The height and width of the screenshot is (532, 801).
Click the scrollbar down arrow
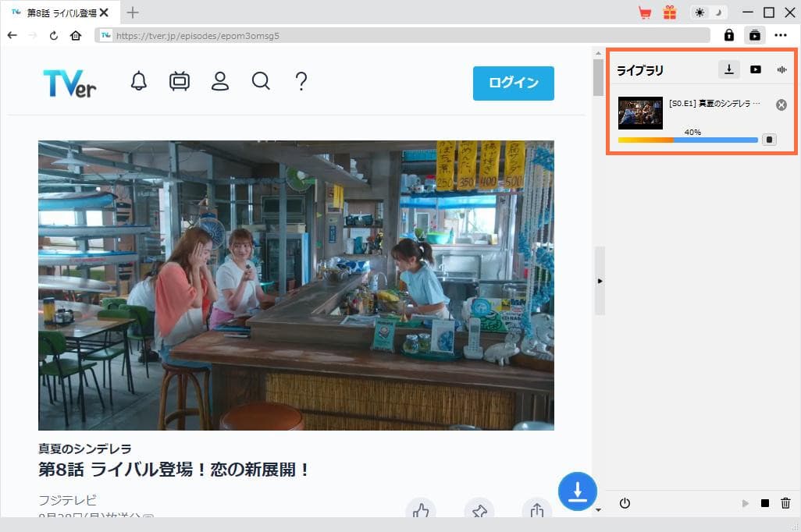coord(598,510)
